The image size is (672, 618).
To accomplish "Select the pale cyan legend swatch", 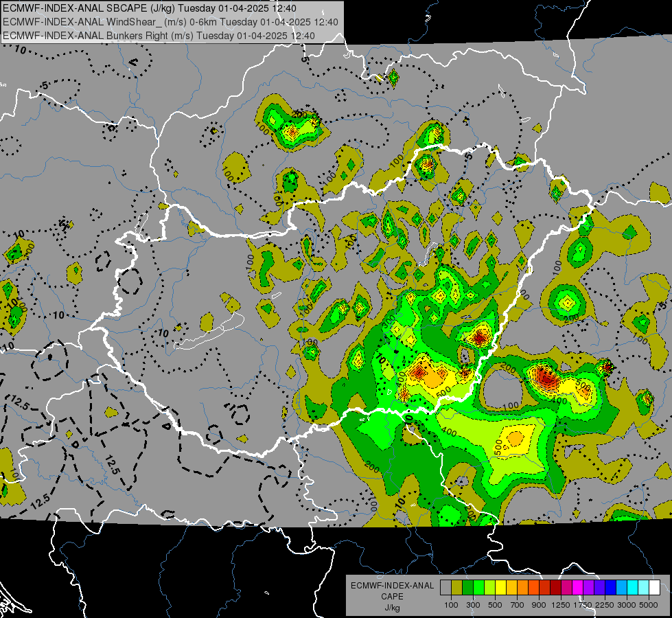I will click(644, 588).
